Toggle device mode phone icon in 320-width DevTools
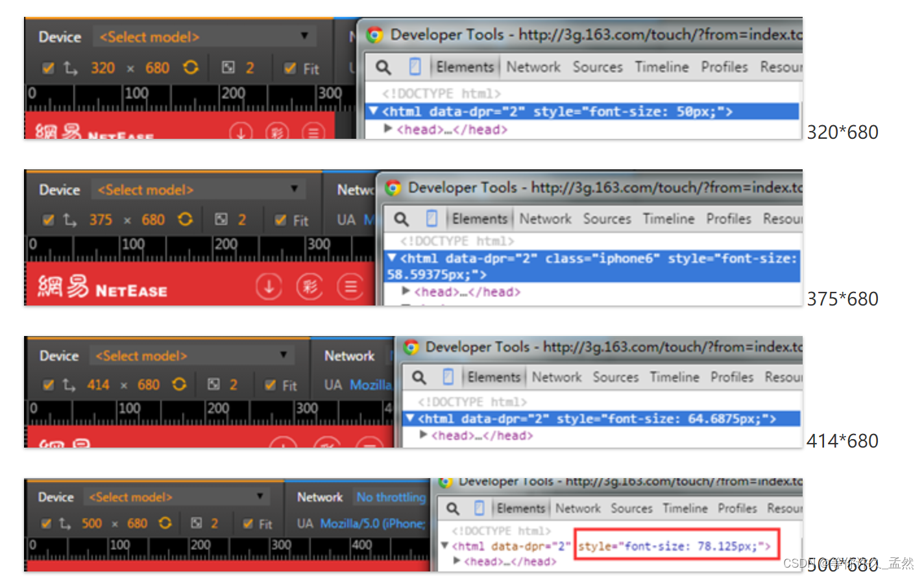 tap(415, 66)
